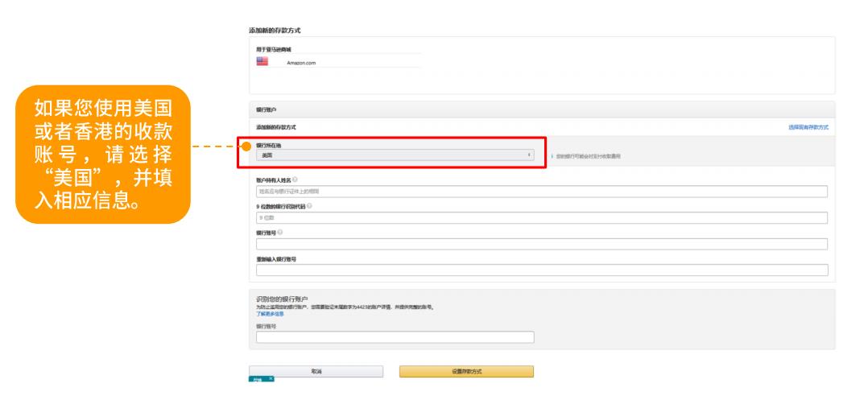Click the 银行账户 section header
This screenshot has width=868, height=396.
pyautogui.click(x=267, y=109)
